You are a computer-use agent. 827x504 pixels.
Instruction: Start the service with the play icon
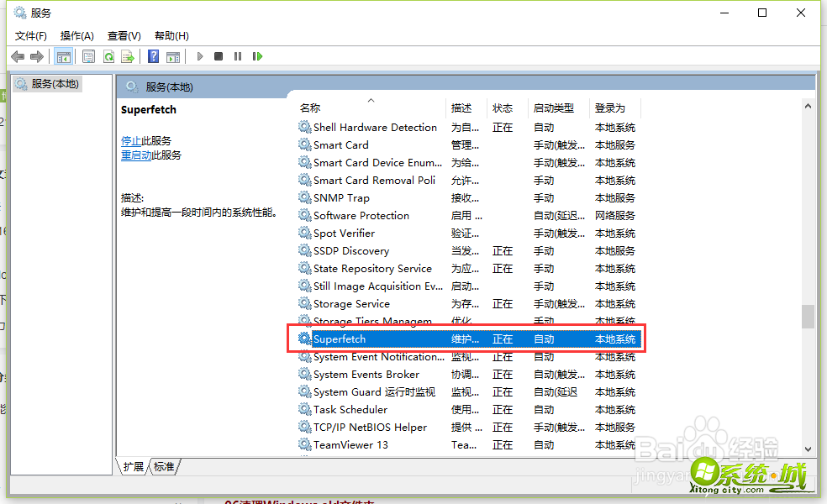click(199, 56)
